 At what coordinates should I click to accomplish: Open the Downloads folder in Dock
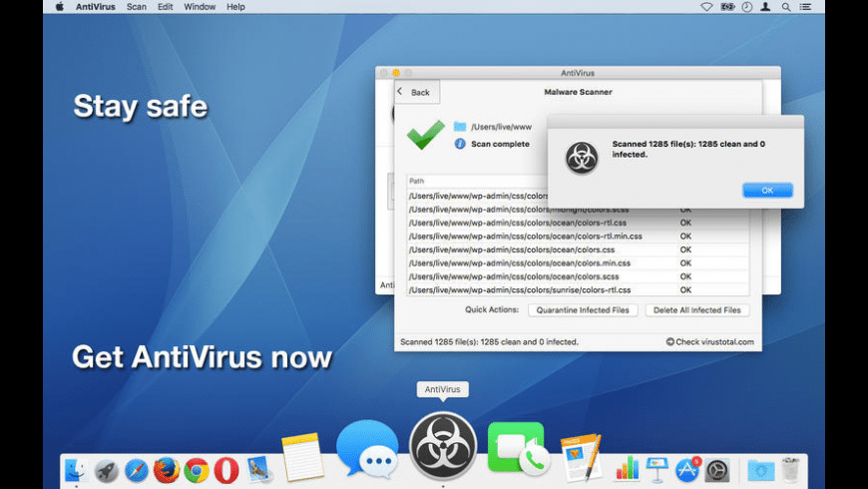coord(761,471)
